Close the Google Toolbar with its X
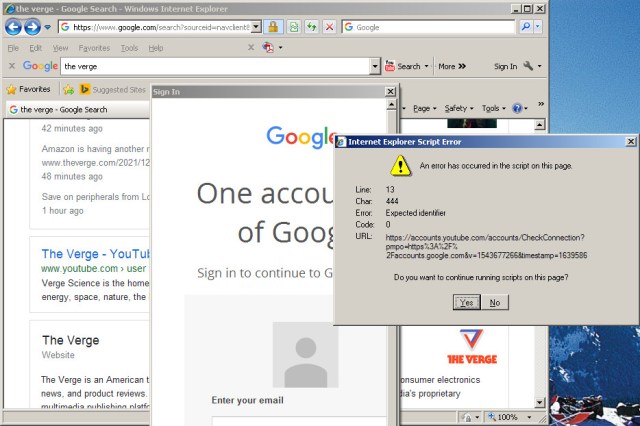The width and height of the screenshot is (640, 426). [x=12, y=66]
